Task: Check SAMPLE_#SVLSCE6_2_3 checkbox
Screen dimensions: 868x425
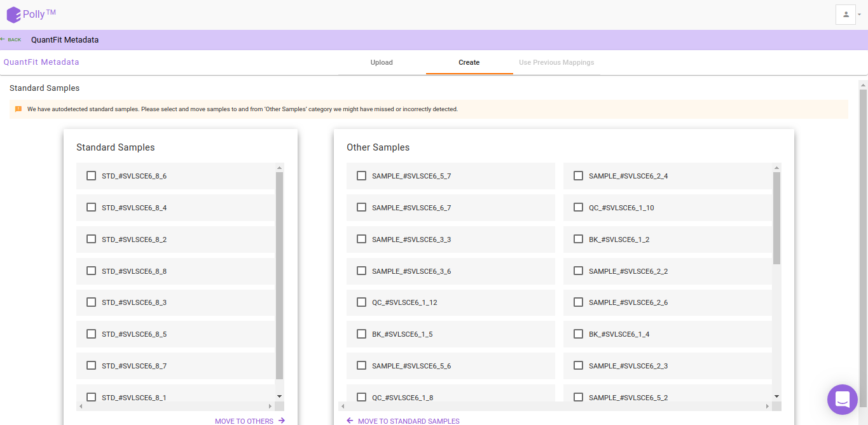Action: [x=578, y=365]
